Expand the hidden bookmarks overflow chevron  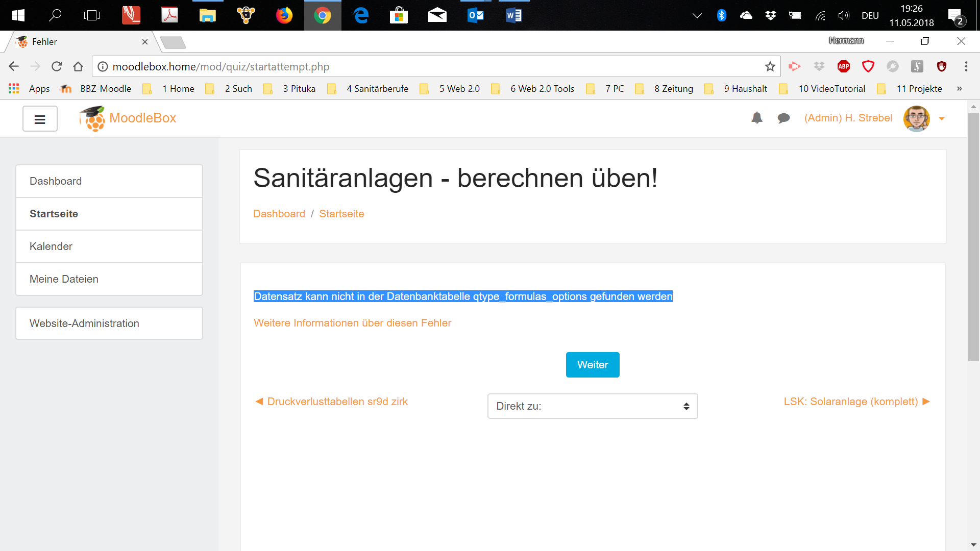959,89
